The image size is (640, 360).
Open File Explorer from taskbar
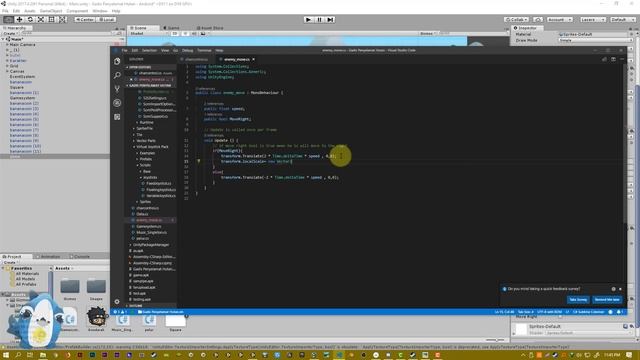coord(43,355)
